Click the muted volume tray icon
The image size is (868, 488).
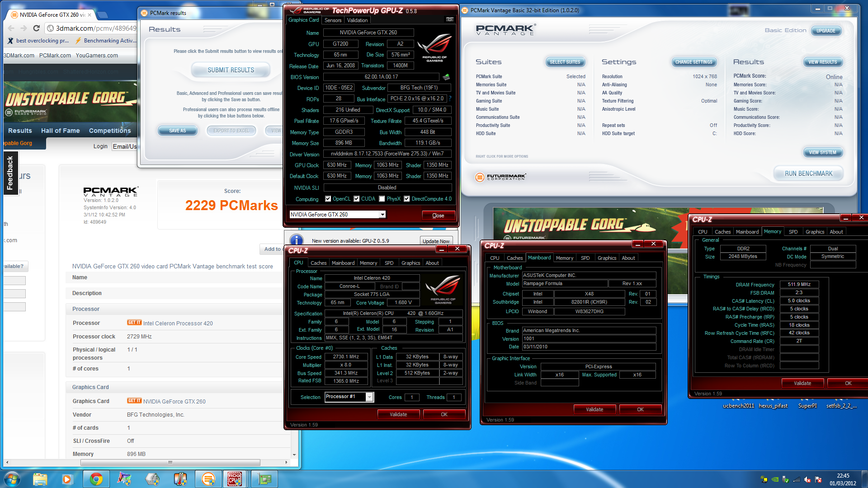807,479
